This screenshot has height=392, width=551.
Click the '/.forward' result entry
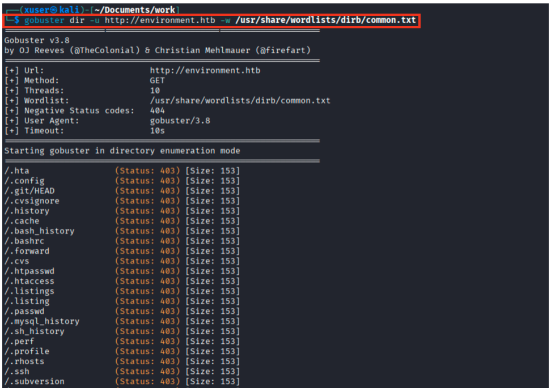point(27,251)
